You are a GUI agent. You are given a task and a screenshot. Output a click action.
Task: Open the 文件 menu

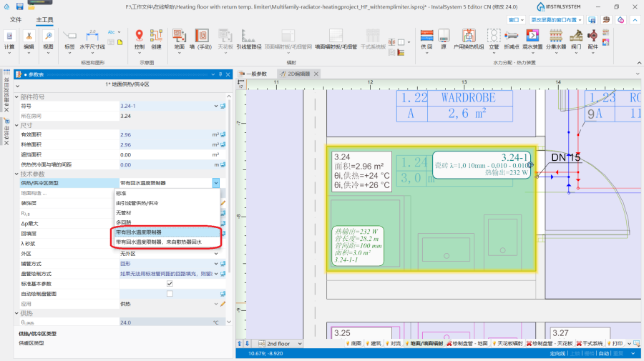click(16, 20)
